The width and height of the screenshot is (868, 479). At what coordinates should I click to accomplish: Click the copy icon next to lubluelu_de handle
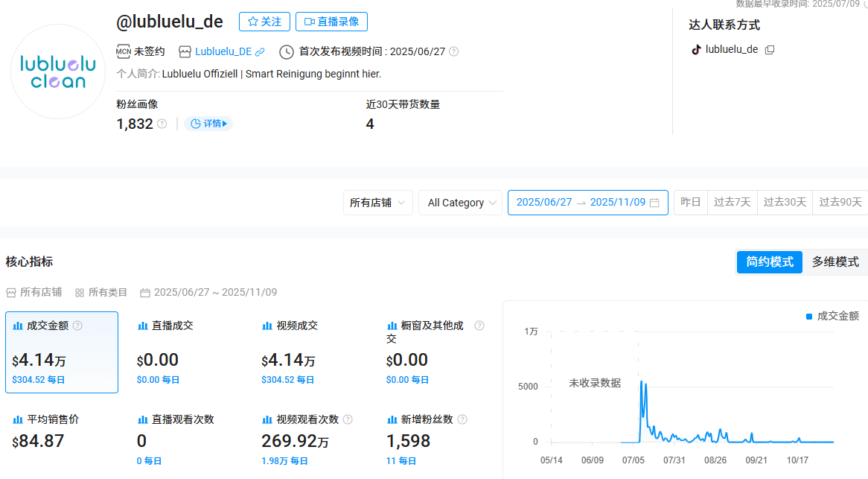coord(770,49)
